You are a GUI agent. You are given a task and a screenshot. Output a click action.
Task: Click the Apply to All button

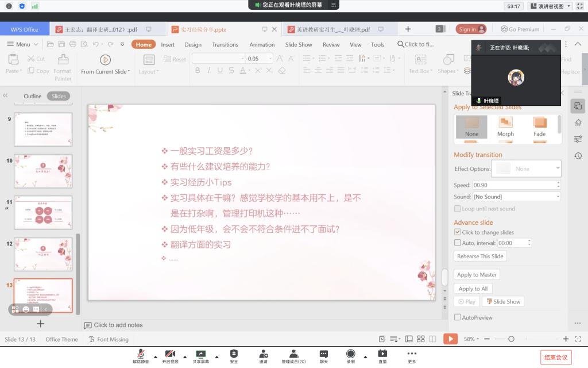pyautogui.click(x=473, y=289)
